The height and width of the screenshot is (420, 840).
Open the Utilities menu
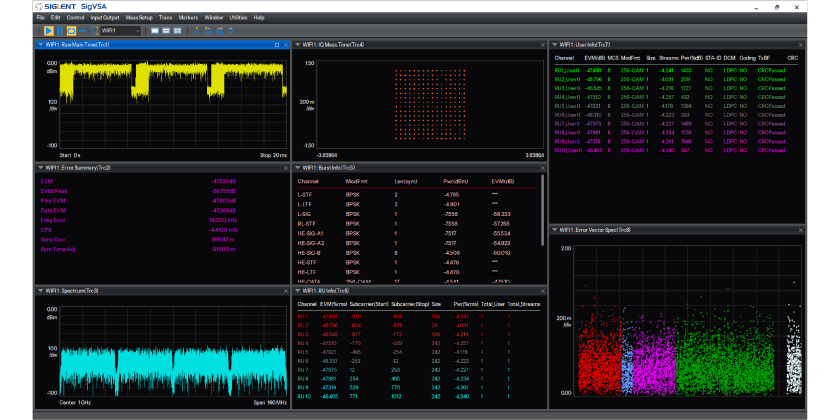(238, 18)
